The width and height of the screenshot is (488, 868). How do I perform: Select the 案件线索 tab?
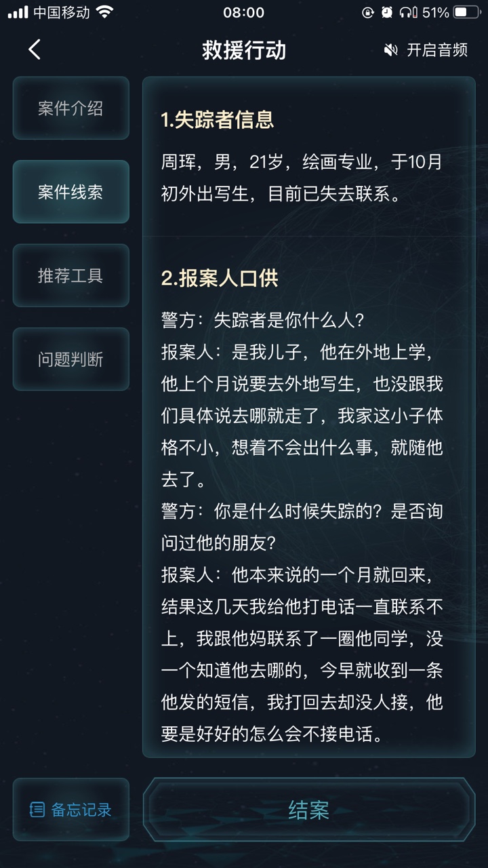coord(70,192)
